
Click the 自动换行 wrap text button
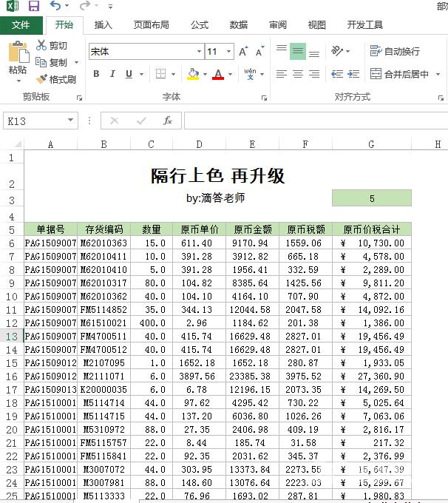click(395, 51)
